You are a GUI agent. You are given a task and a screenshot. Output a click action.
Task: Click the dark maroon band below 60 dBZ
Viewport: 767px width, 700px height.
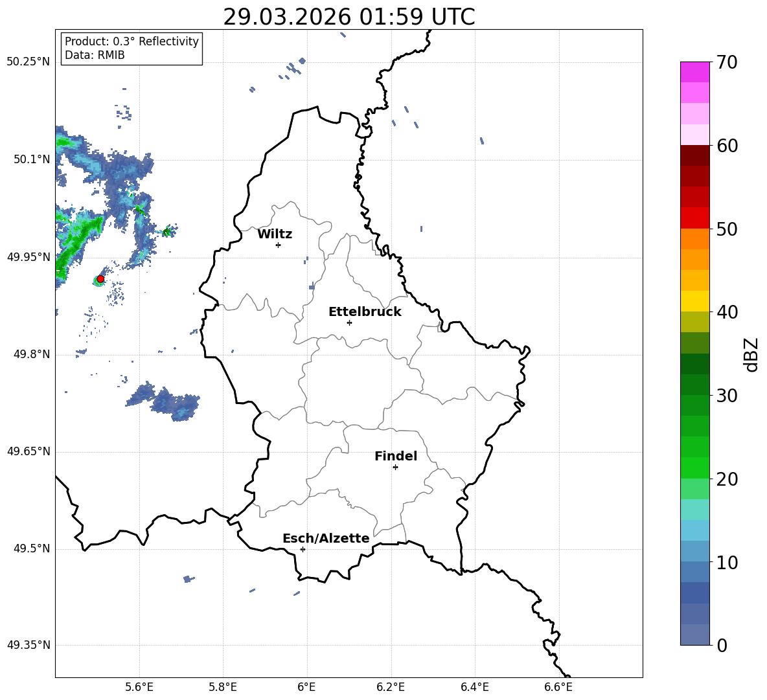click(x=694, y=155)
